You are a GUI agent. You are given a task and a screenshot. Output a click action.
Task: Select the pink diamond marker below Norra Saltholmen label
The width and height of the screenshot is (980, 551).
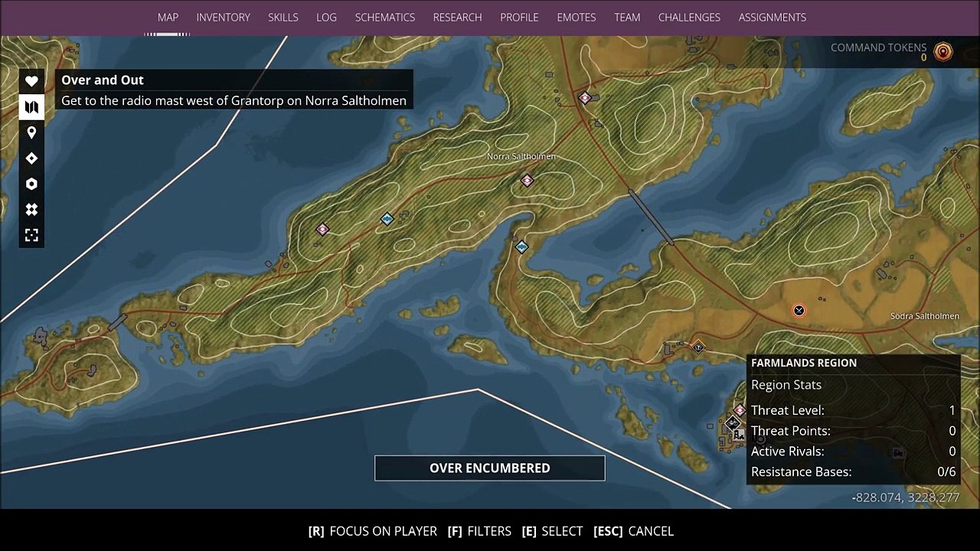click(x=527, y=181)
